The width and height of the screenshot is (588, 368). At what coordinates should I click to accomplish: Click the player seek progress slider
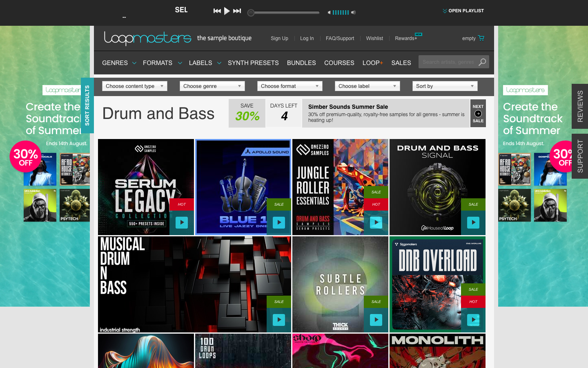point(284,13)
